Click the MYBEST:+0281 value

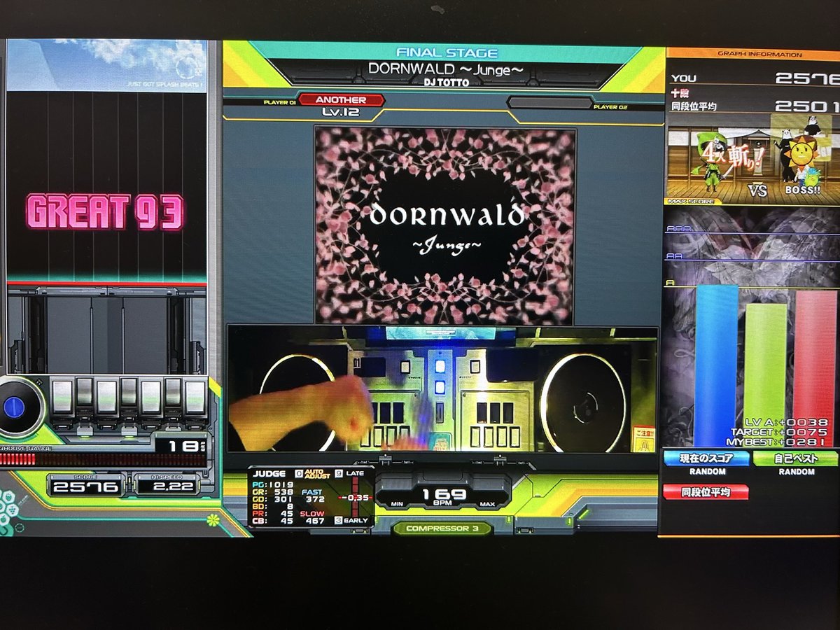tap(777, 442)
